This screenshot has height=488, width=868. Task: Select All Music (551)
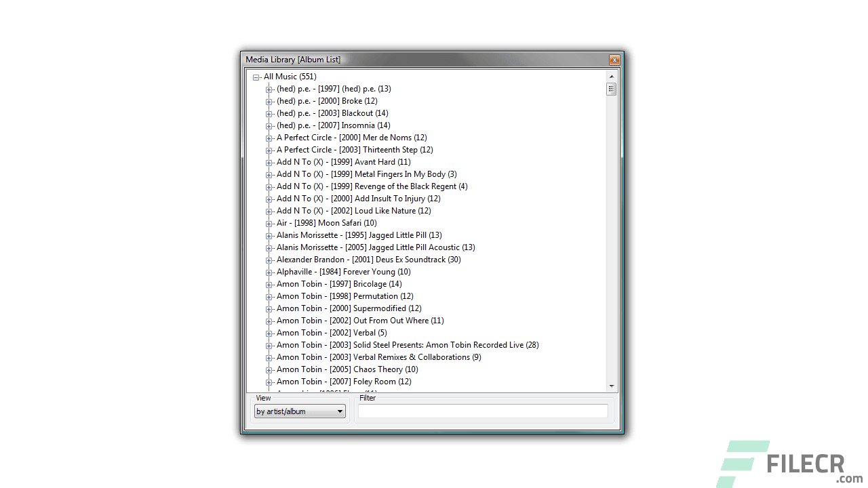pyautogui.click(x=290, y=77)
